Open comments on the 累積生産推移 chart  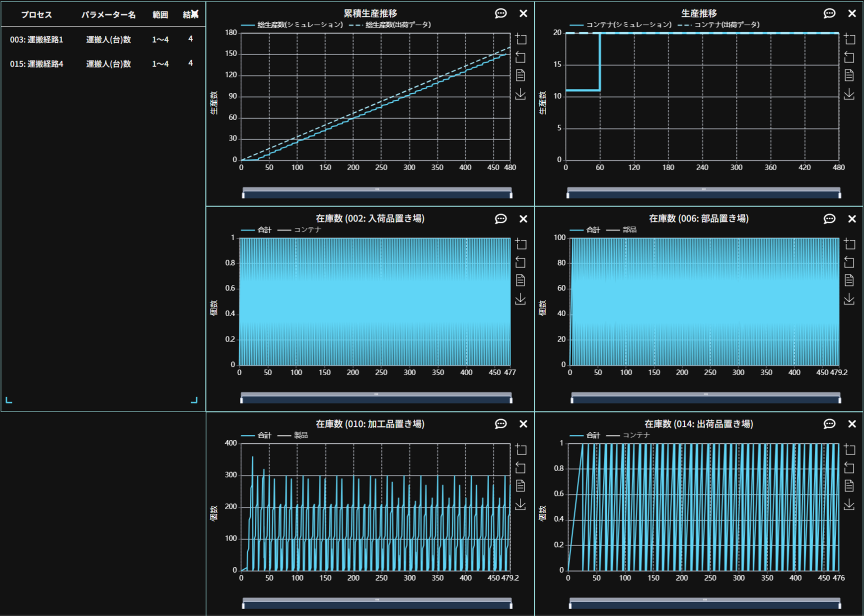(501, 13)
